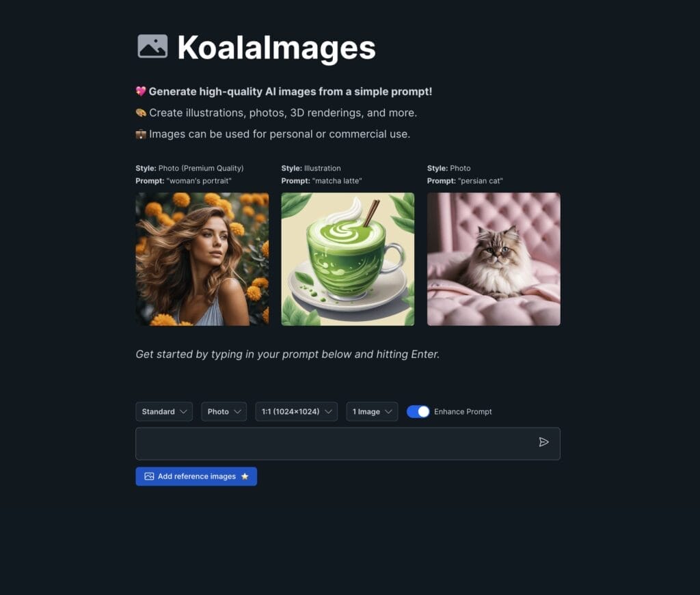The height and width of the screenshot is (595, 700).
Task: Toggle the Enhance Prompt switch
Action: [x=418, y=412]
